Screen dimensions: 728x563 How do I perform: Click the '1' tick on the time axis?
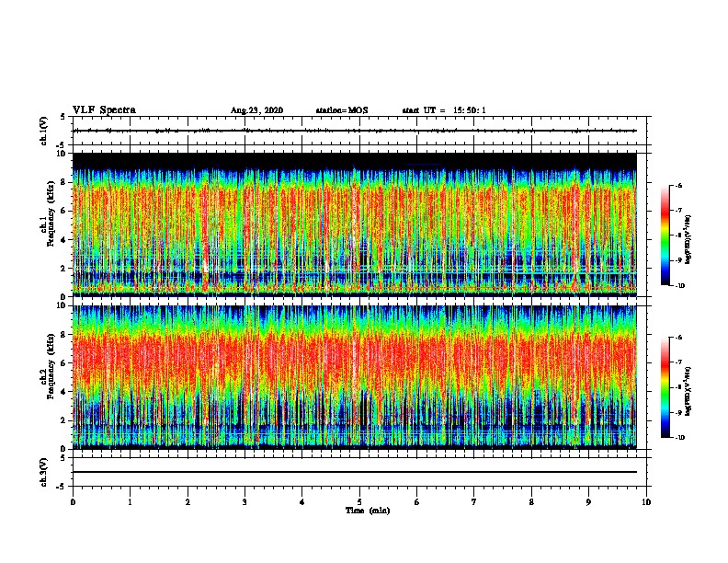[x=131, y=502]
